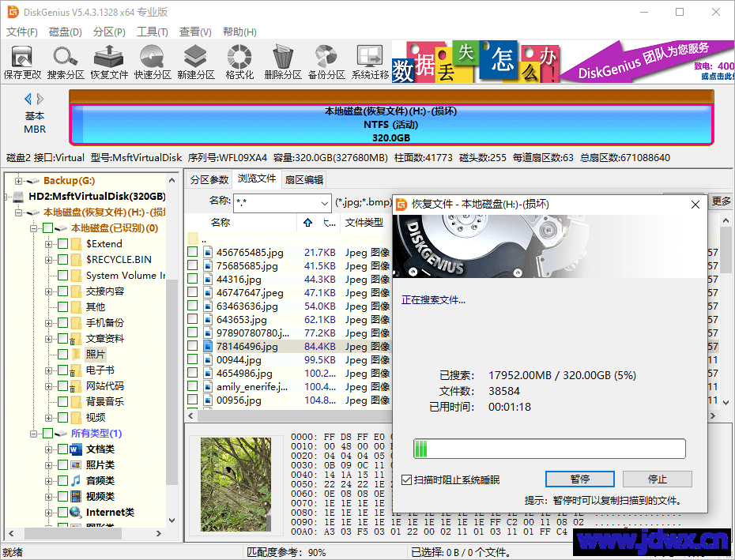Open the 磁盘(D) menu

pos(65,32)
